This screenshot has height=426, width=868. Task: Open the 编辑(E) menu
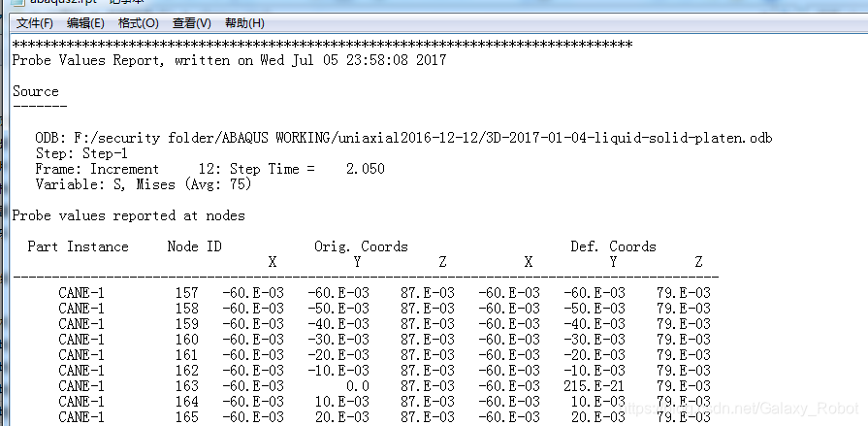85,23
